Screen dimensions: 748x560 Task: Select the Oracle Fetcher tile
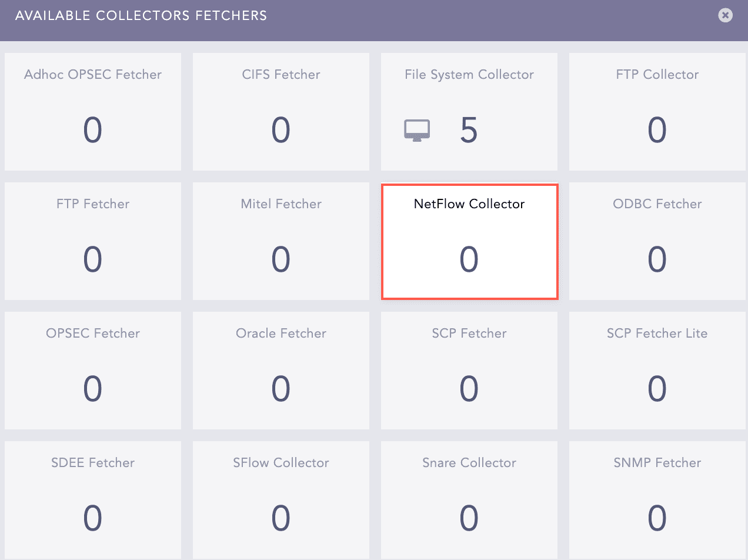280,371
